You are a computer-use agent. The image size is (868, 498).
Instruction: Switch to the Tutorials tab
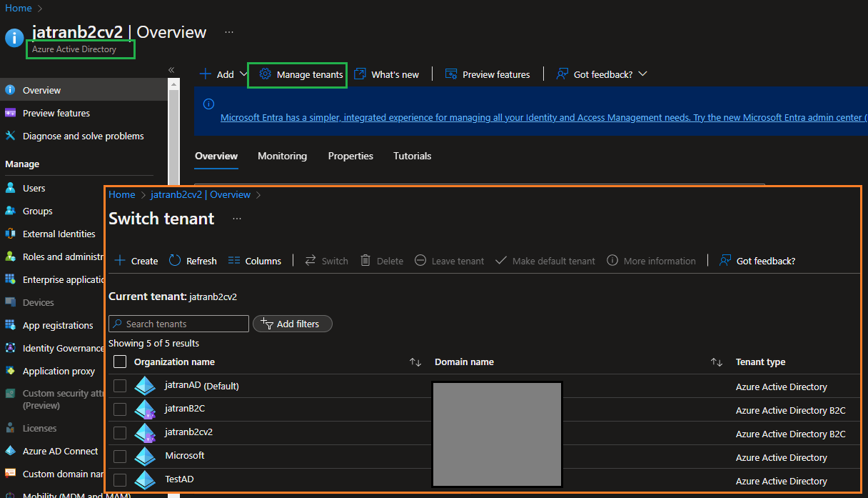click(x=413, y=156)
